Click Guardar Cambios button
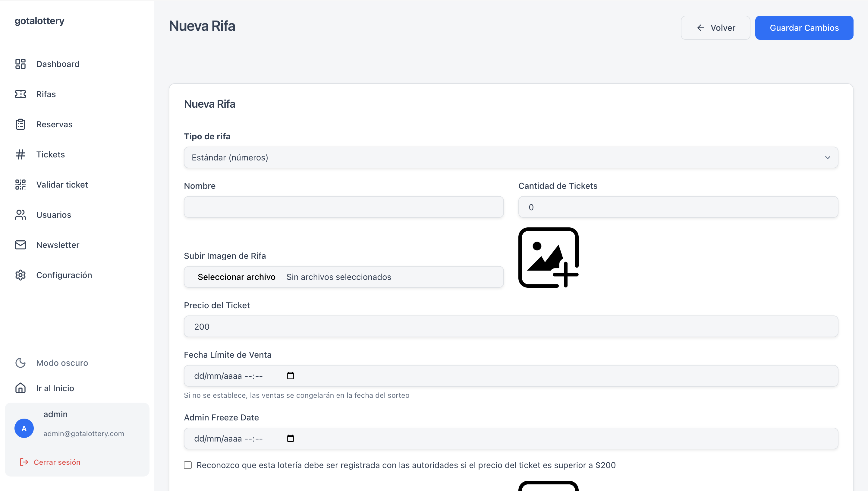868x491 pixels. pyautogui.click(x=804, y=28)
